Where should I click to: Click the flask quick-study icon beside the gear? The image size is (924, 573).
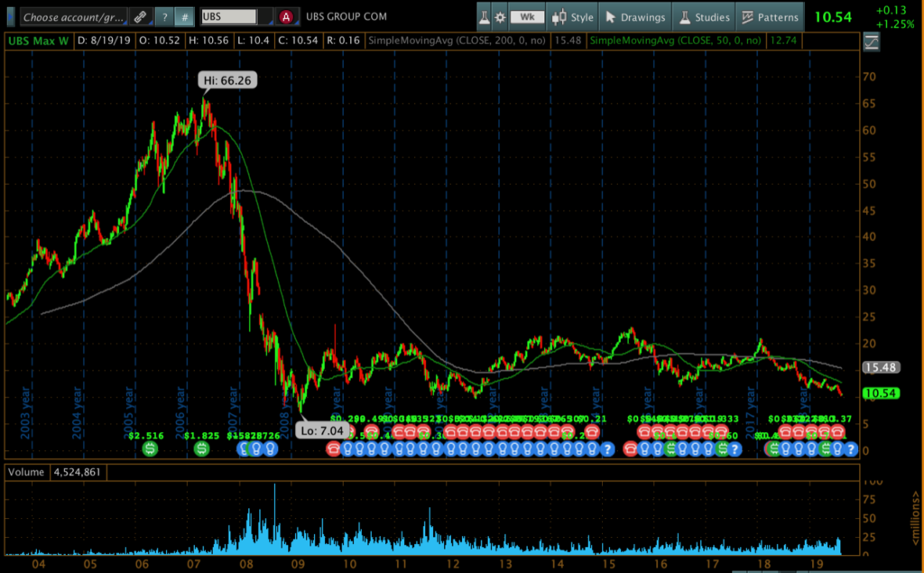(484, 17)
